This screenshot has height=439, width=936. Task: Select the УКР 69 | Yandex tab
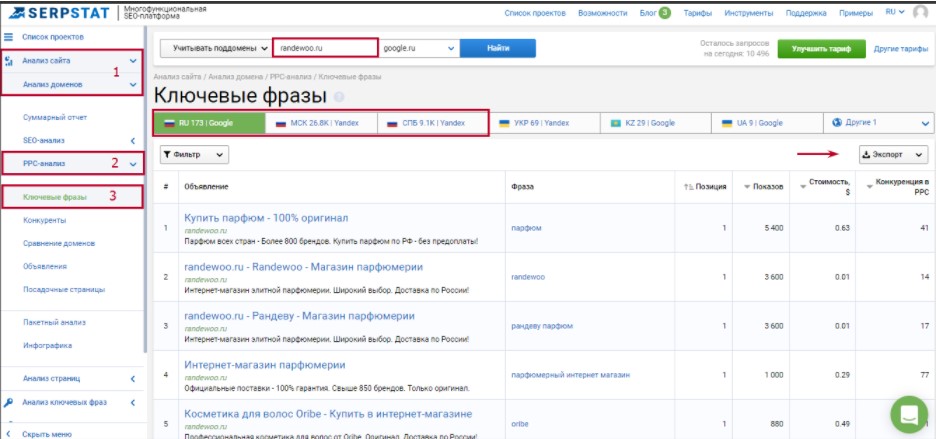[x=544, y=123]
